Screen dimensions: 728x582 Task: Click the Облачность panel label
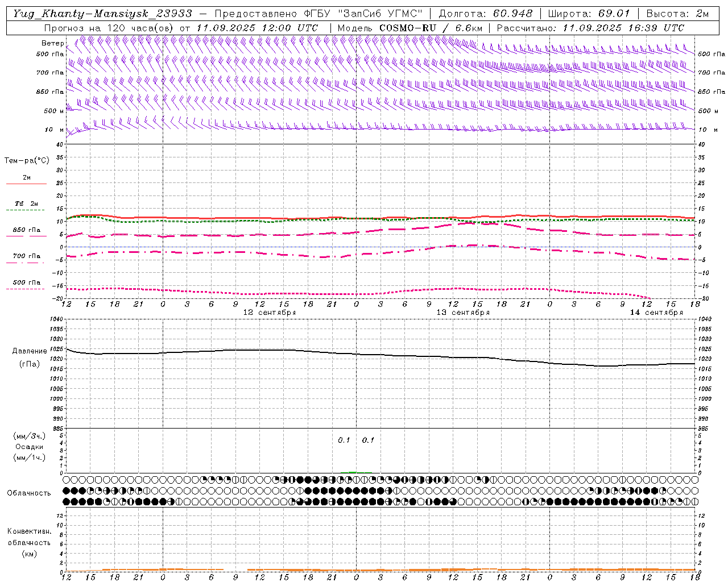[x=29, y=493]
